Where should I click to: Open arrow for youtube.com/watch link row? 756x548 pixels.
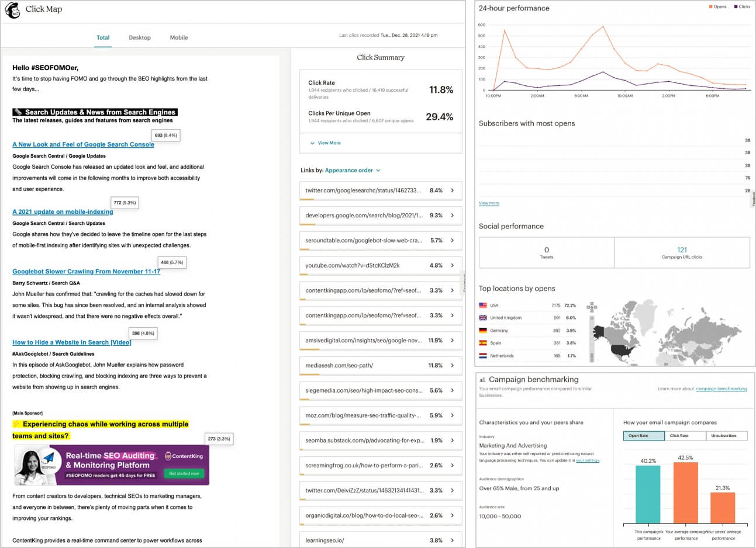click(453, 265)
